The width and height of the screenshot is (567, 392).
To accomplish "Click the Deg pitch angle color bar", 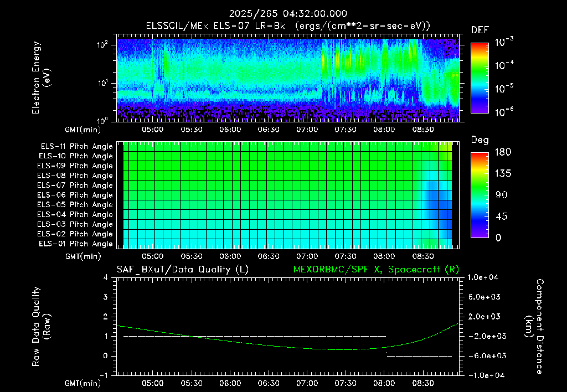I will 480,195.
